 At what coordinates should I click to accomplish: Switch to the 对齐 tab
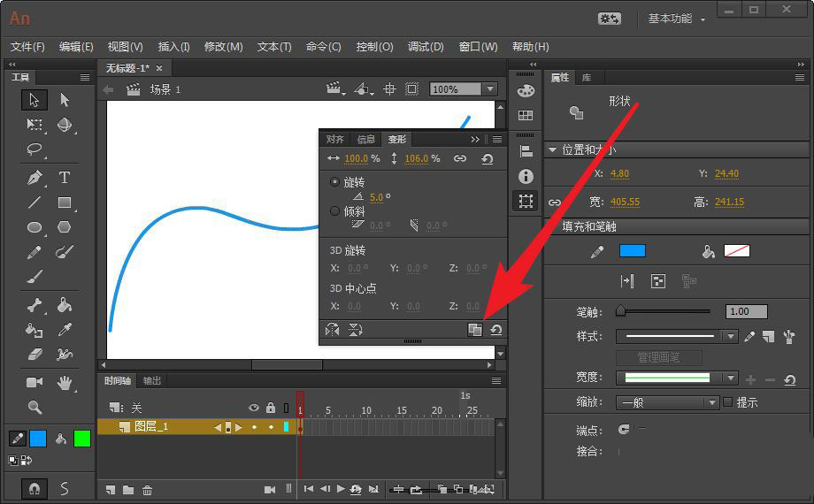tap(334, 139)
